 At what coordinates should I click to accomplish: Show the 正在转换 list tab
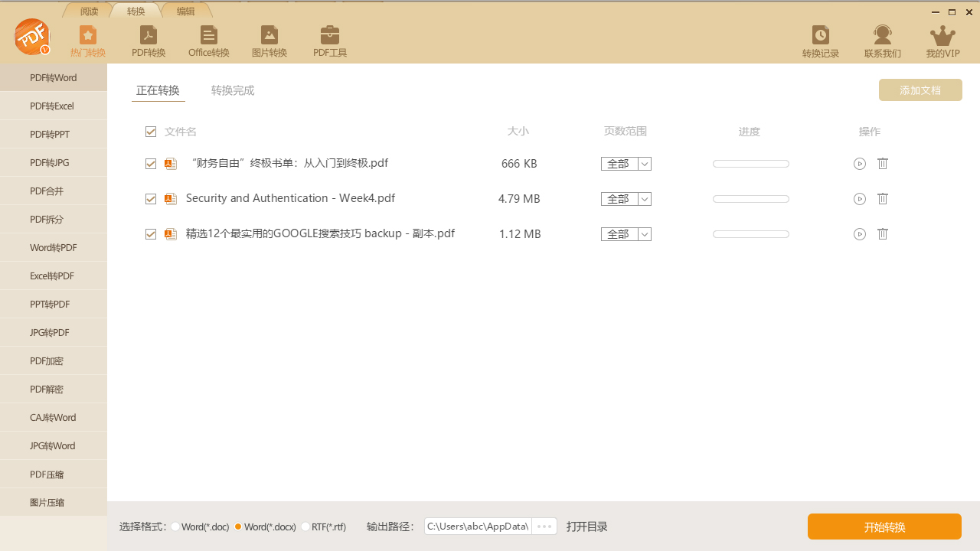[x=158, y=90]
